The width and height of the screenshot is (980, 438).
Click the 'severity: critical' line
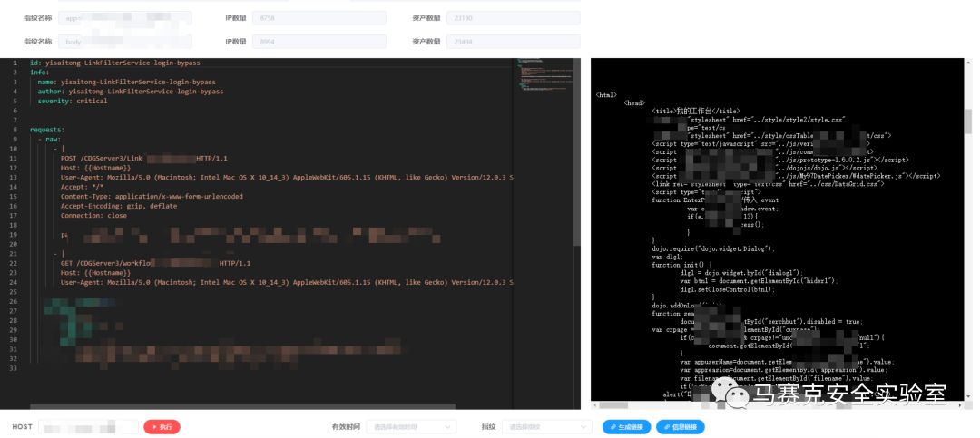[x=73, y=101]
